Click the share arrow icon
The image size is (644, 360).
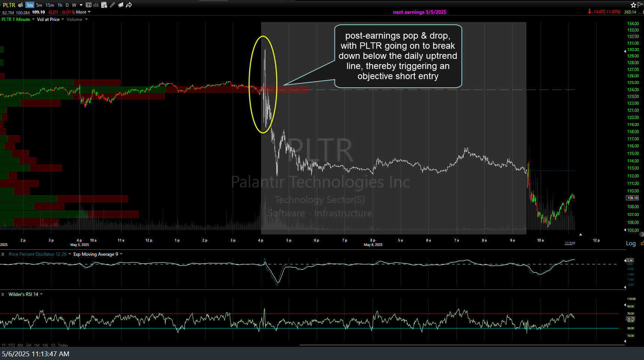[129, 5]
